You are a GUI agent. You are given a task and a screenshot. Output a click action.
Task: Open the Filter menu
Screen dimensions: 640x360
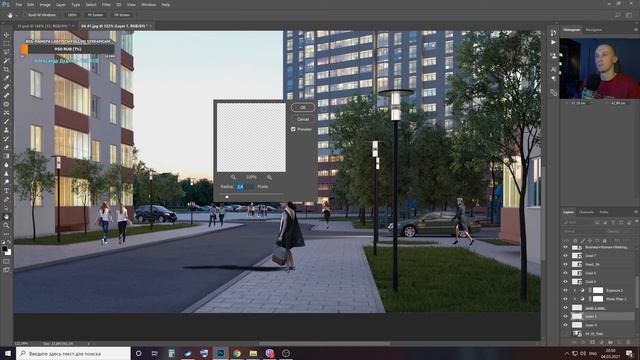(106, 4)
